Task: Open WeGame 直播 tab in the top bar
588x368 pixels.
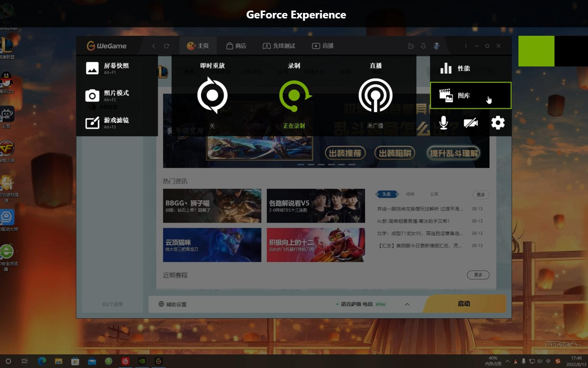Action: coord(323,46)
